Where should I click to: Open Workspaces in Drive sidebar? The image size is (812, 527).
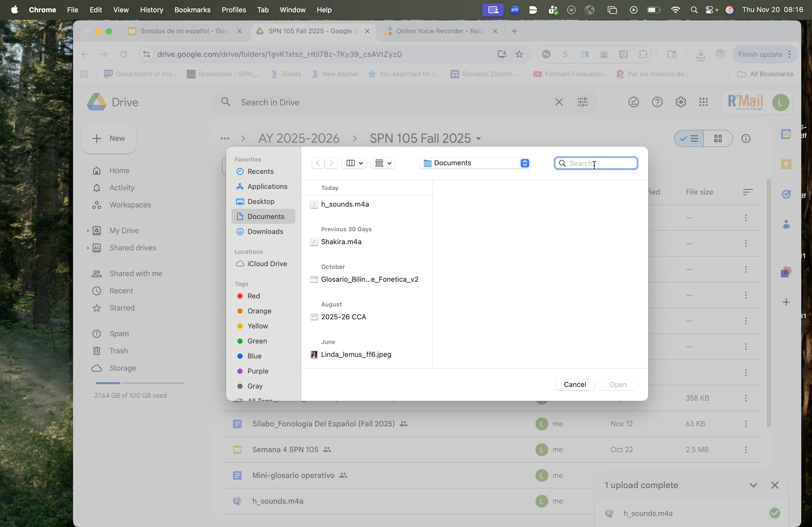130,205
